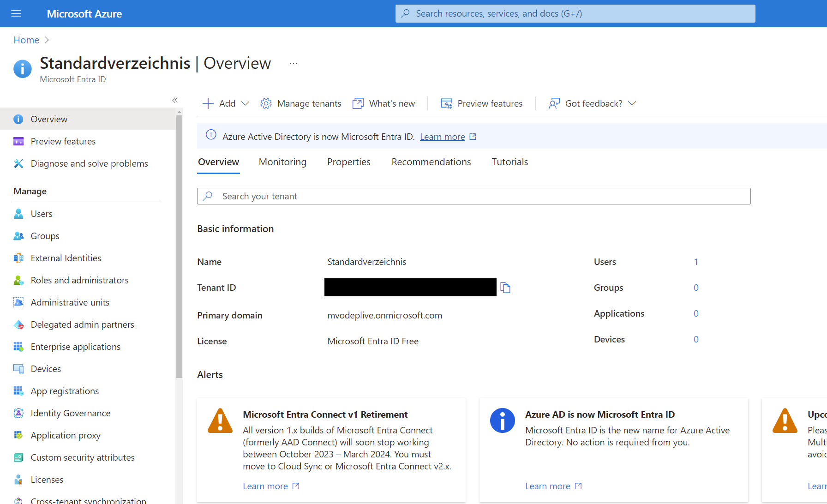The image size is (827, 504).
Task: Click the sidebar Preview features icon
Action: coord(18,141)
